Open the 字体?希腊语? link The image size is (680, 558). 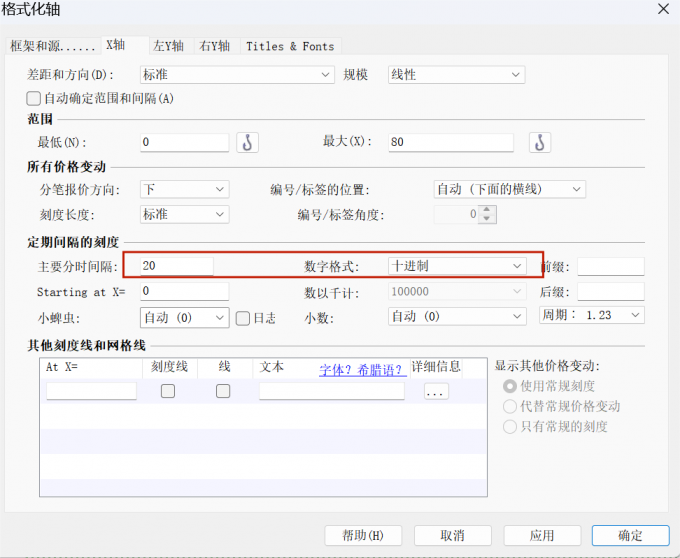(x=361, y=369)
